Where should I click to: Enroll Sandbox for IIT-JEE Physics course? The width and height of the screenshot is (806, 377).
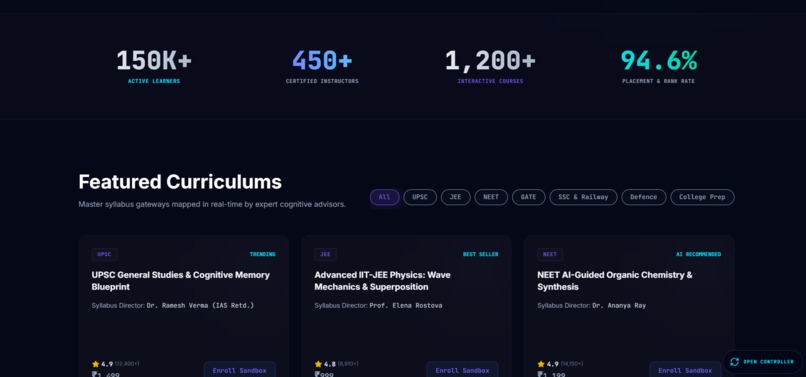pyautogui.click(x=462, y=370)
